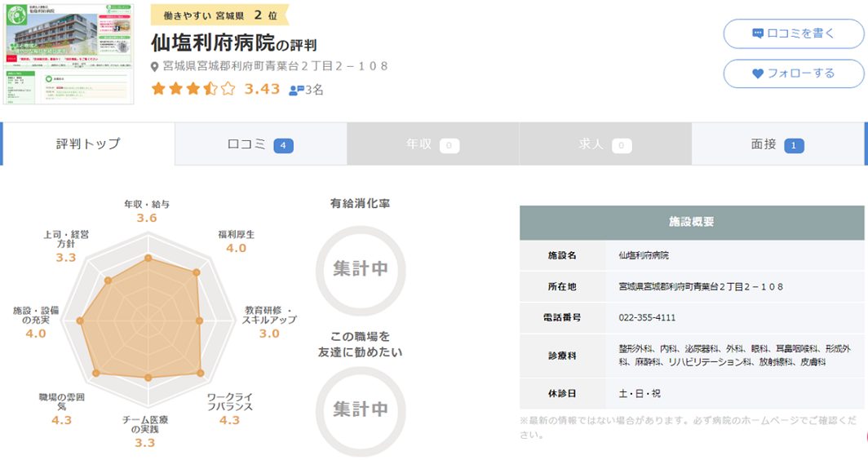Viewport: 868px width, 460px height.
Task: Click the 施設名 value 仙塩利府病院
Action: 643,255
